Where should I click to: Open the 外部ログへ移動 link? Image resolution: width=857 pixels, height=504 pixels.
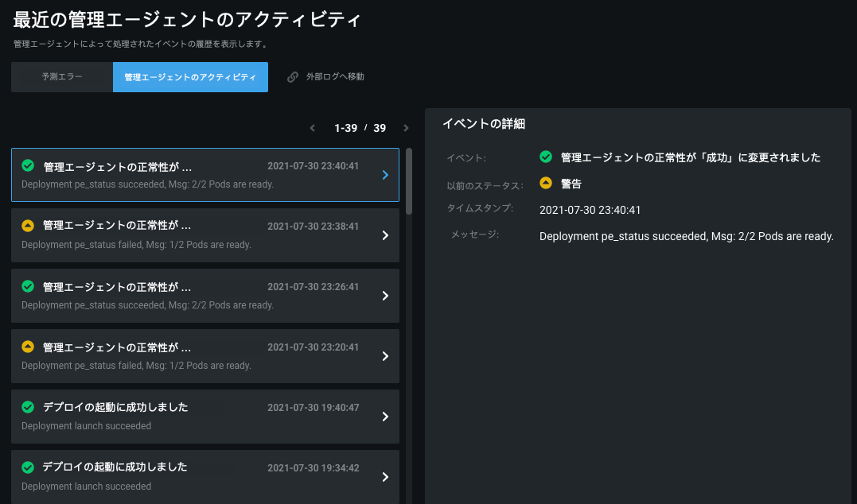335,77
